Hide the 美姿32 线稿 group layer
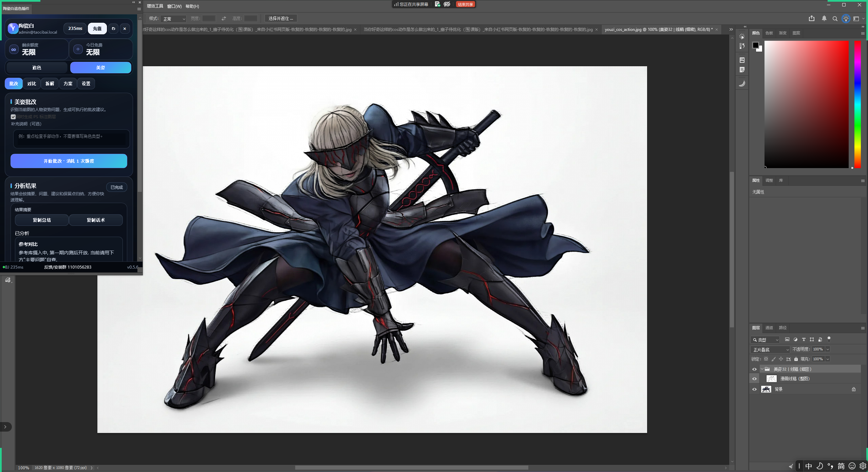Image resolution: width=868 pixels, height=472 pixels. 755,369
